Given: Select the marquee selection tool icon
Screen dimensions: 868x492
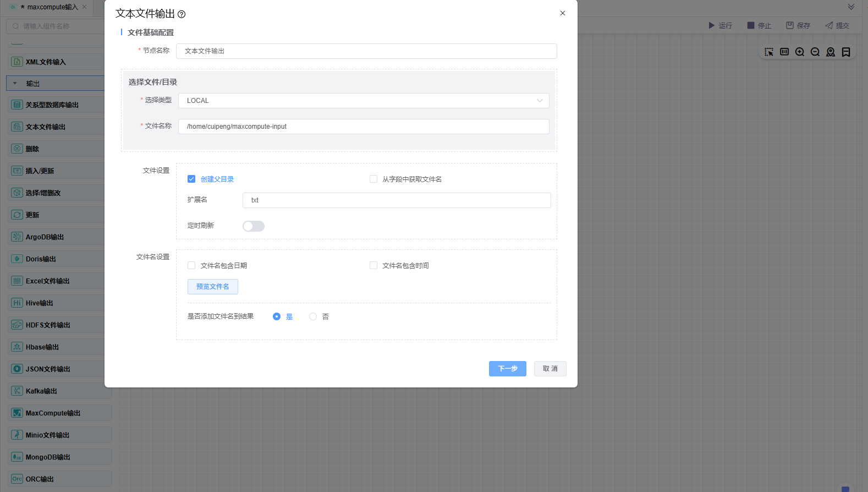Looking at the screenshot, I should point(769,52).
